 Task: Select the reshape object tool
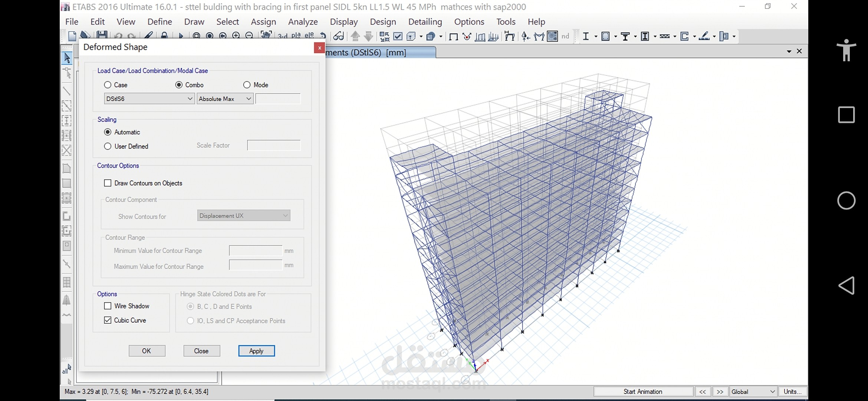tap(67, 73)
